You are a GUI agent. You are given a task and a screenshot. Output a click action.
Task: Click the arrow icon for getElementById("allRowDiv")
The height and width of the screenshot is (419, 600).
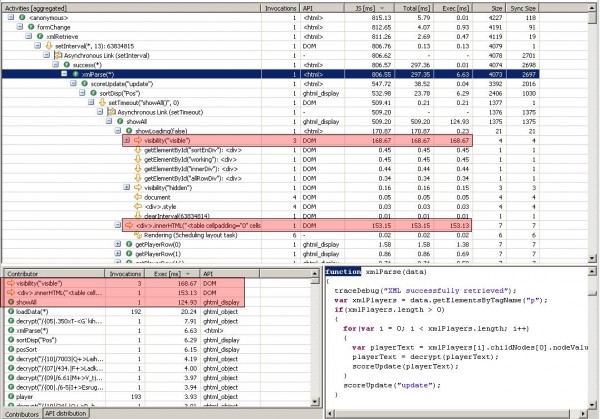pos(138,178)
